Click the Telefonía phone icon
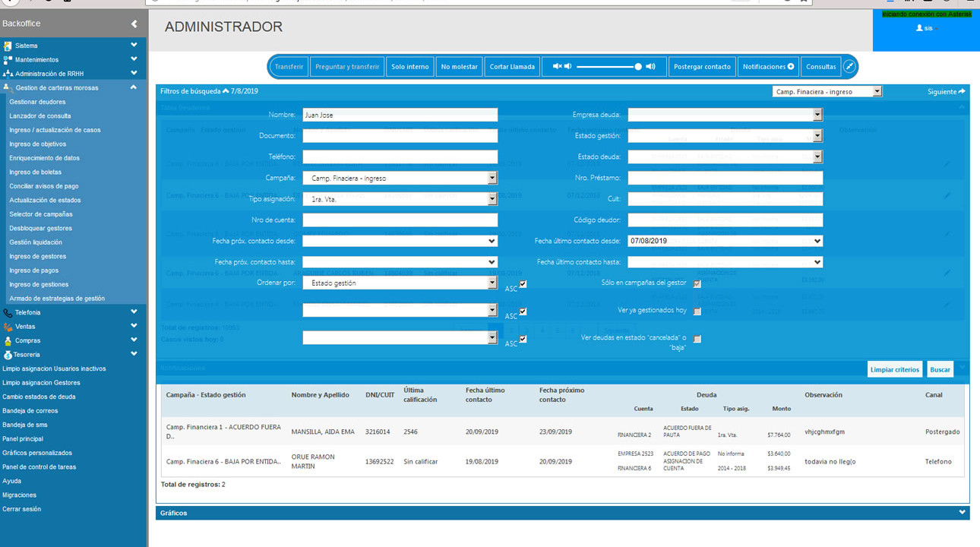This screenshot has width=980, height=547. (x=8, y=312)
